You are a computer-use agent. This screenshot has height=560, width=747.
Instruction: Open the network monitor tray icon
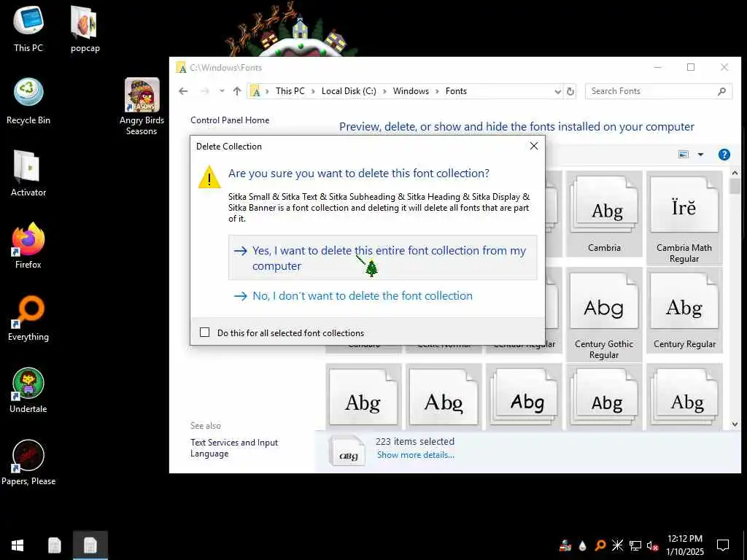(635, 545)
